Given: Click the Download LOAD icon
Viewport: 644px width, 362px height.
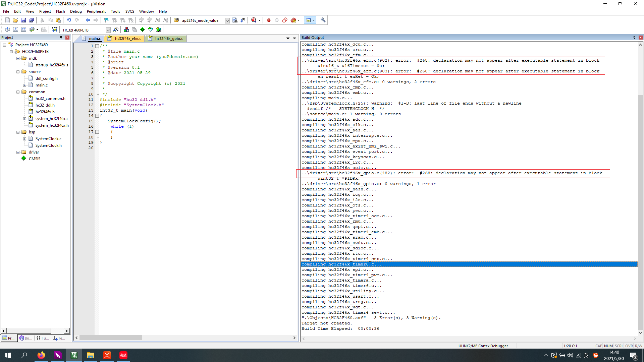Looking at the screenshot, I should [x=55, y=29].
